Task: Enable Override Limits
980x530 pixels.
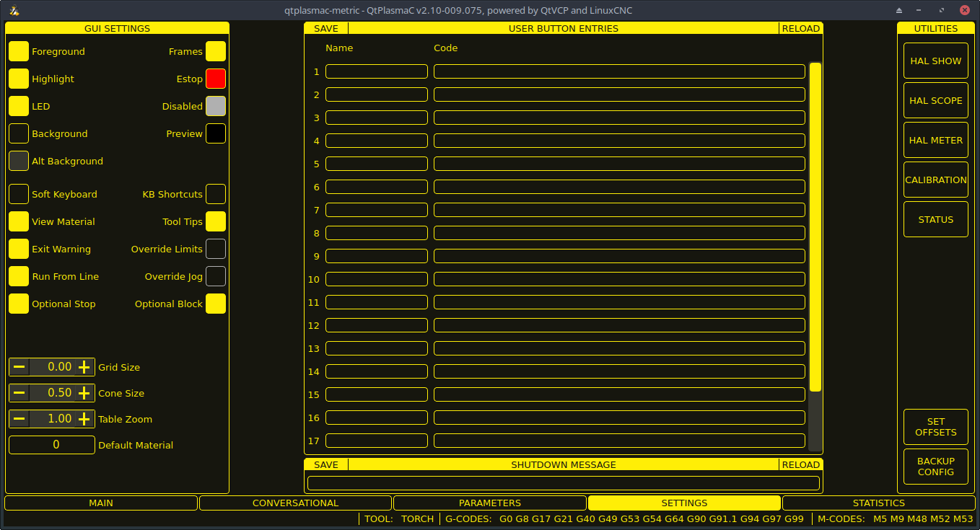Action: click(216, 249)
